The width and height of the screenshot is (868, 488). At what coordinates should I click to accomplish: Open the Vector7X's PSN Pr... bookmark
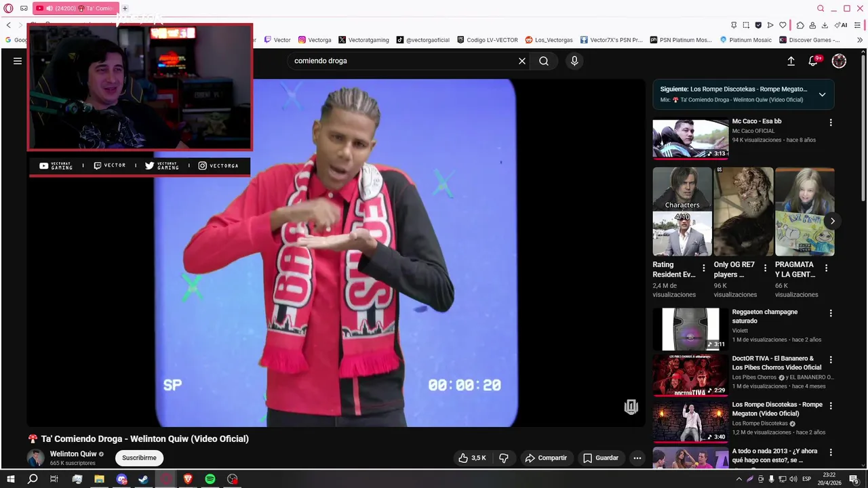click(611, 40)
